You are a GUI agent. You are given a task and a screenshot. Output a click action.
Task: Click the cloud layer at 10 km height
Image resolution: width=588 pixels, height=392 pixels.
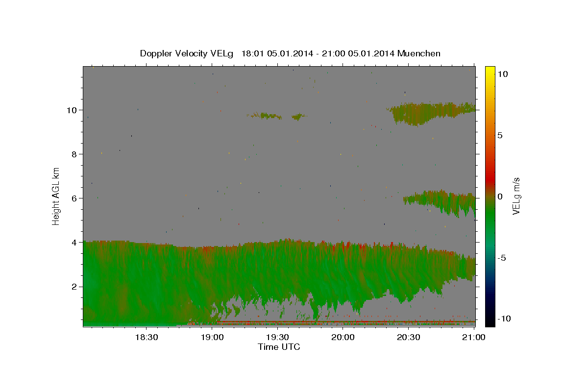tap(430, 113)
